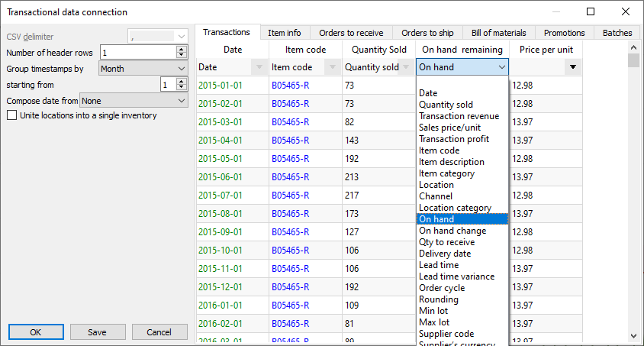644x346 pixels.
Task: Maximize the Transactional data connection window
Action: click(591, 11)
